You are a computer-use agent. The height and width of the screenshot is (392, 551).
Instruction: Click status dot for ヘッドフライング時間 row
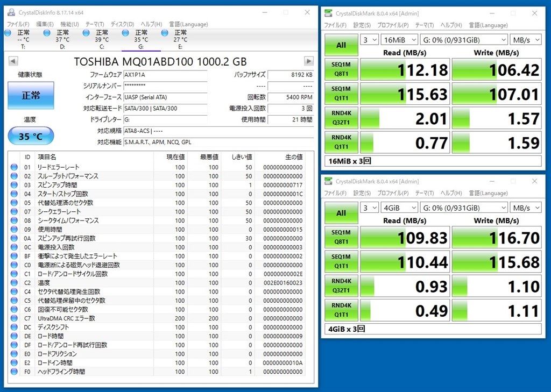click(x=14, y=372)
